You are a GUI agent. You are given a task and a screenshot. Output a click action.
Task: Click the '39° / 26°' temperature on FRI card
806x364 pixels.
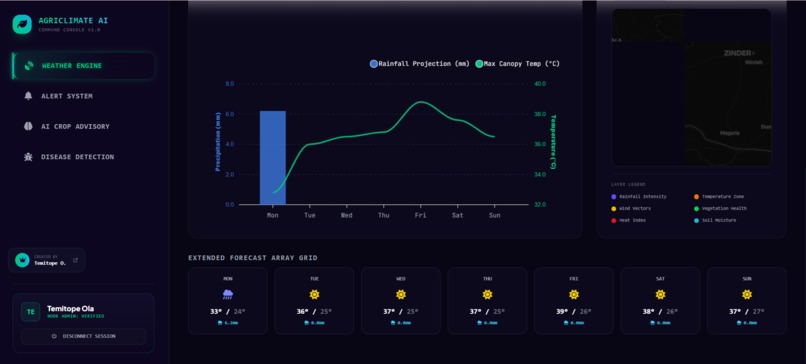click(574, 312)
